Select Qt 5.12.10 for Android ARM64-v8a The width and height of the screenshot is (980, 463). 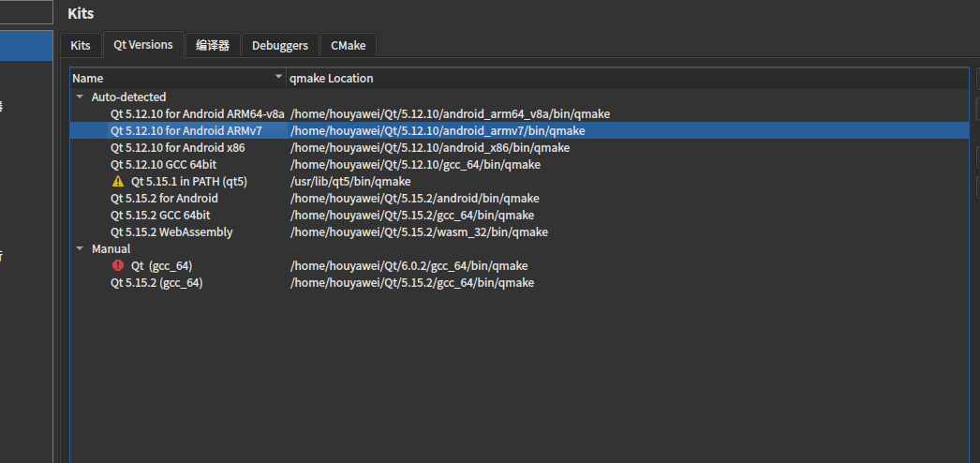[197, 114]
